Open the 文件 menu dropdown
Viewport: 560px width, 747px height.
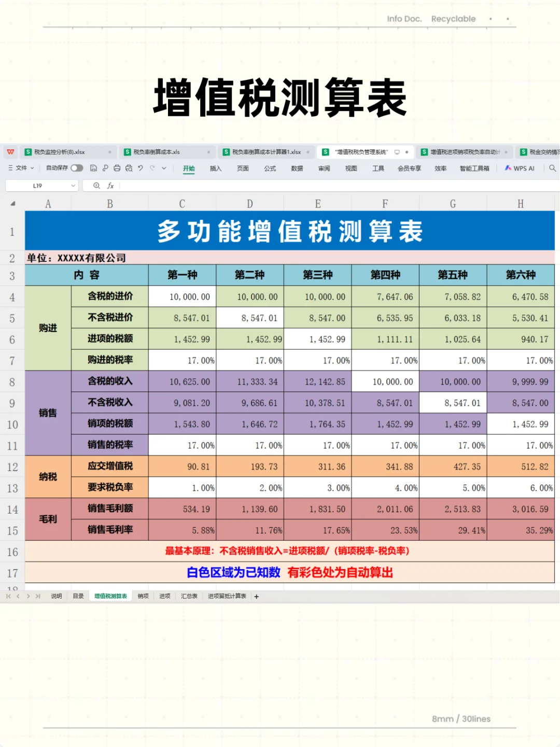21,168
